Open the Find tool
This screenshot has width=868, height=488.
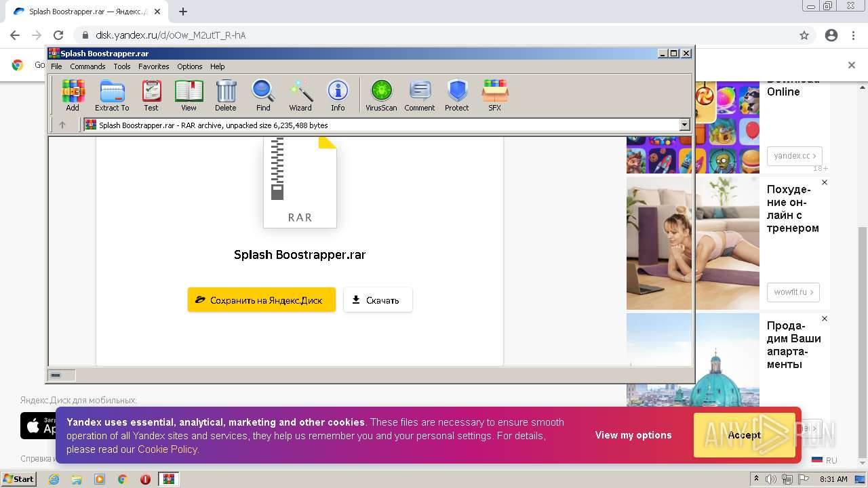[x=263, y=95]
